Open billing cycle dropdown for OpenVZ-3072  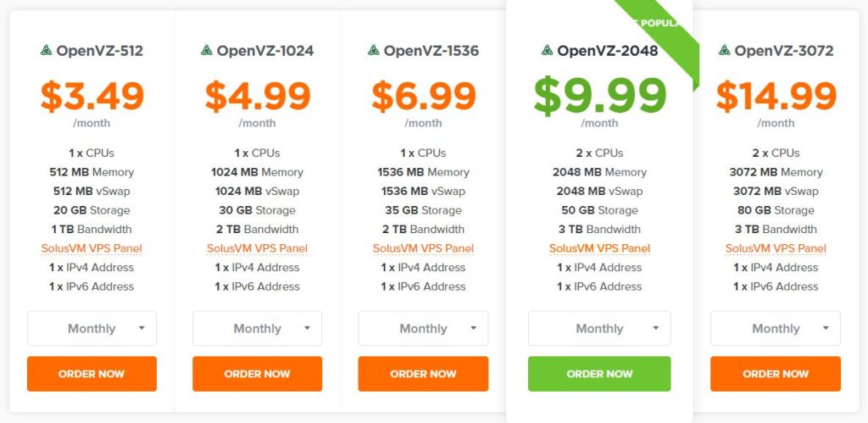[x=776, y=328]
